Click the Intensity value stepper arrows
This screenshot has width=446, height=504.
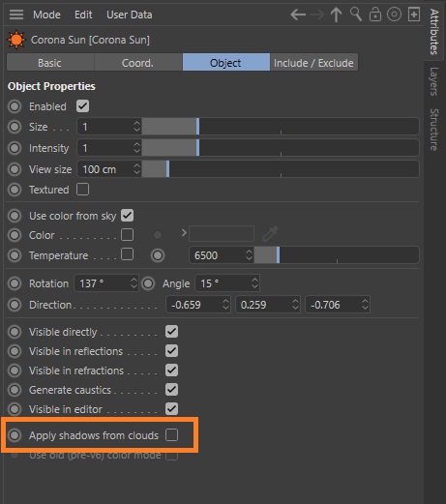(136, 148)
